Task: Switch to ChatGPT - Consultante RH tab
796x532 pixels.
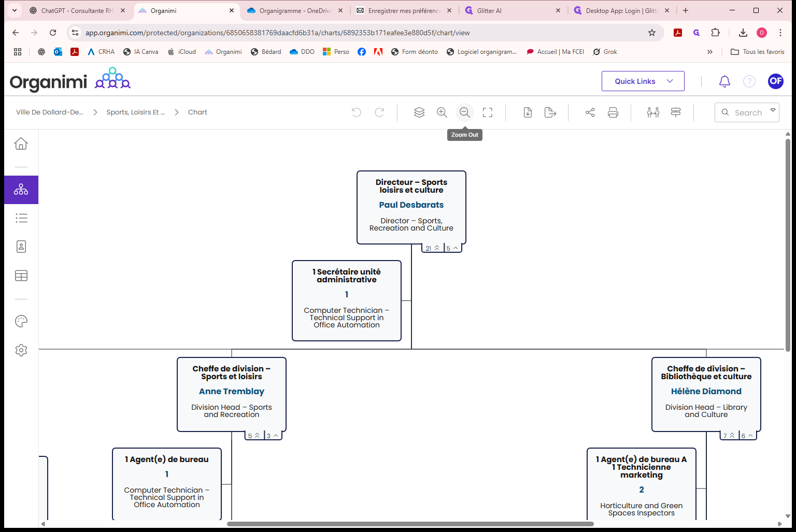Action: pyautogui.click(x=78, y=10)
